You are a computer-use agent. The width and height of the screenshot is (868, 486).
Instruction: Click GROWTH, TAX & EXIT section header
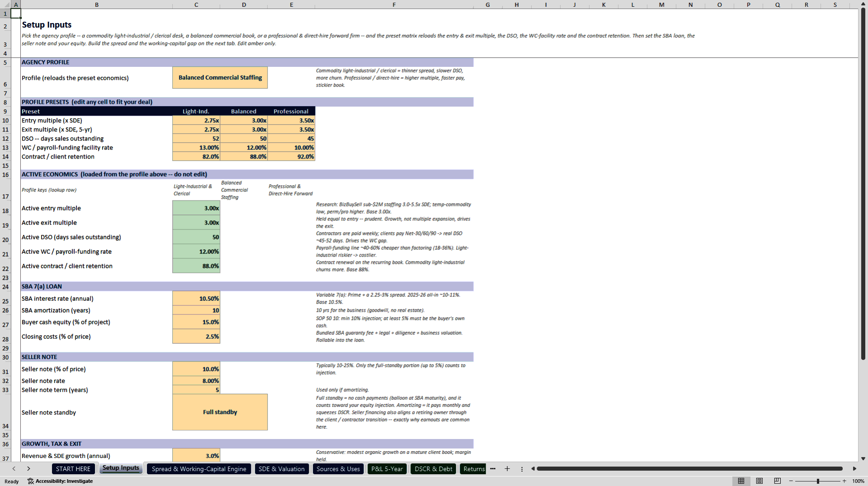click(247, 444)
